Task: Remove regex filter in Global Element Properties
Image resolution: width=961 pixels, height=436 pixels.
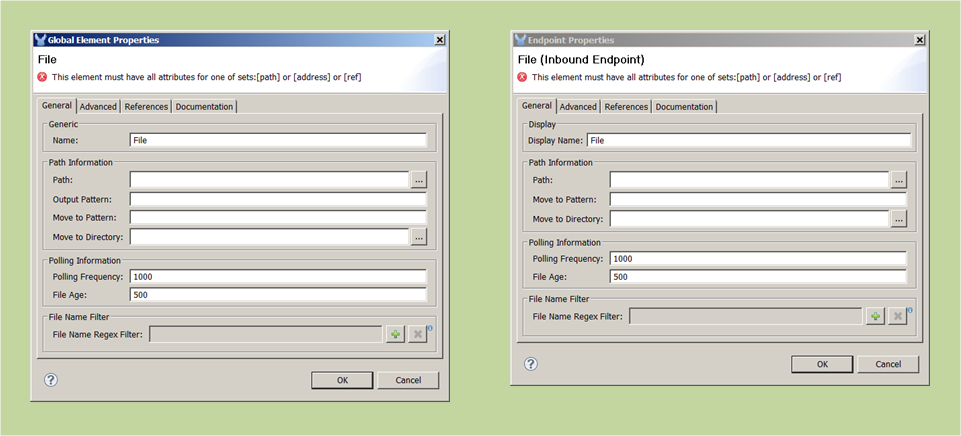Action: (417, 334)
